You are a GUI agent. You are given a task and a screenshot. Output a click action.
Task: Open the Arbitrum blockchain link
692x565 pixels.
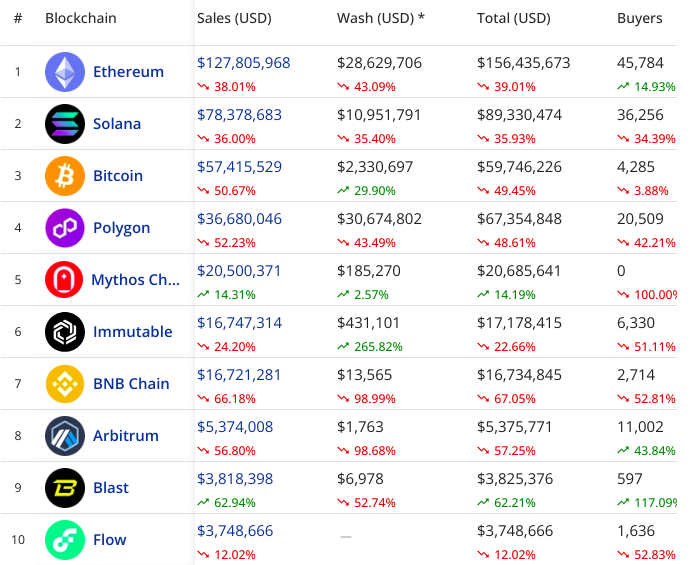[126, 436]
